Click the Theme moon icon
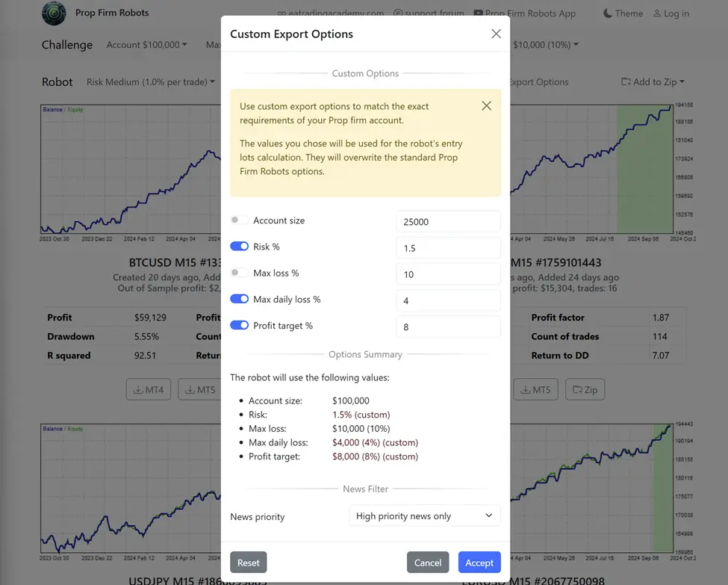Viewport: 728px width, 585px height. pyautogui.click(x=608, y=13)
